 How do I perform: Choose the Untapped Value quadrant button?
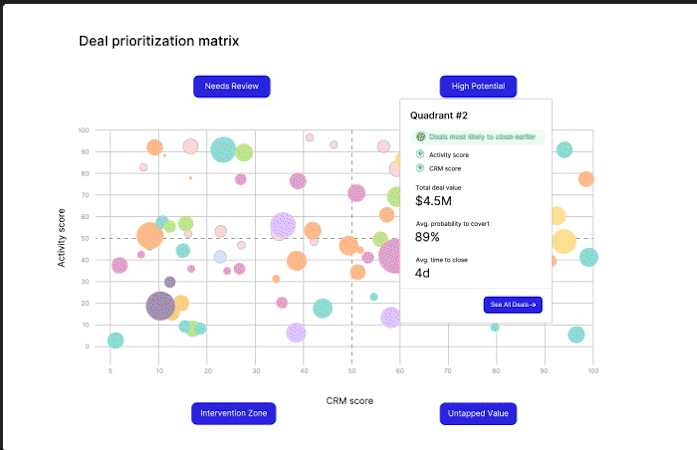coord(478,413)
